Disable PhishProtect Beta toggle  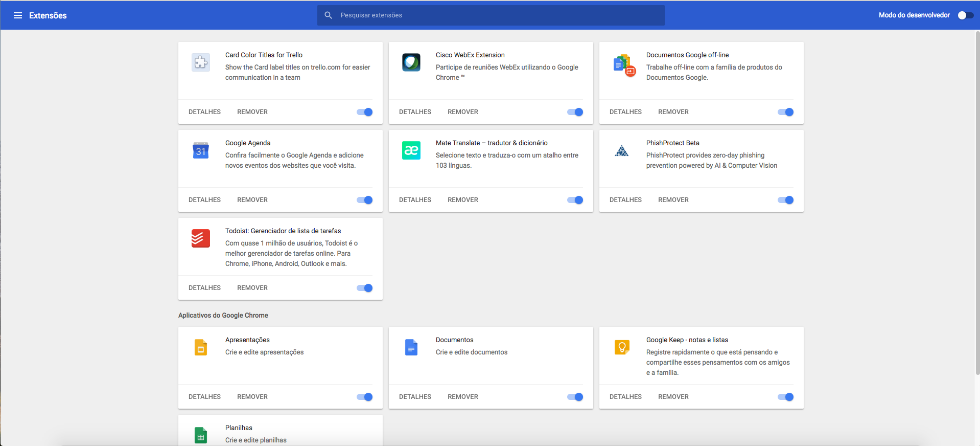pyautogui.click(x=786, y=200)
